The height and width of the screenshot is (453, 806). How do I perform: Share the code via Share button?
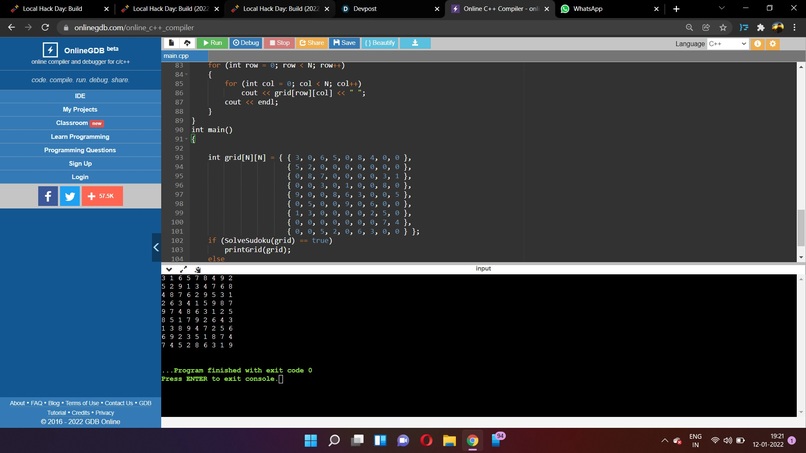pos(312,43)
